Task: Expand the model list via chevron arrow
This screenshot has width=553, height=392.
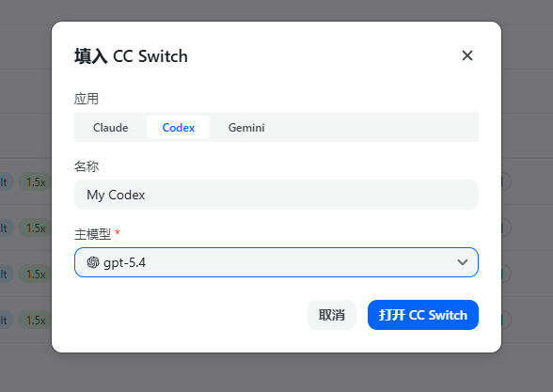Action: click(x=463, y=262)
